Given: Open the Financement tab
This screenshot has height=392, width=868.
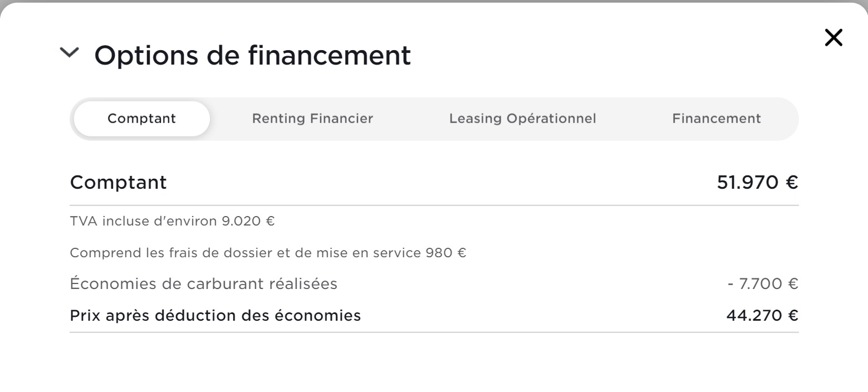Looking at the screenshot, I should coord(717,118).
